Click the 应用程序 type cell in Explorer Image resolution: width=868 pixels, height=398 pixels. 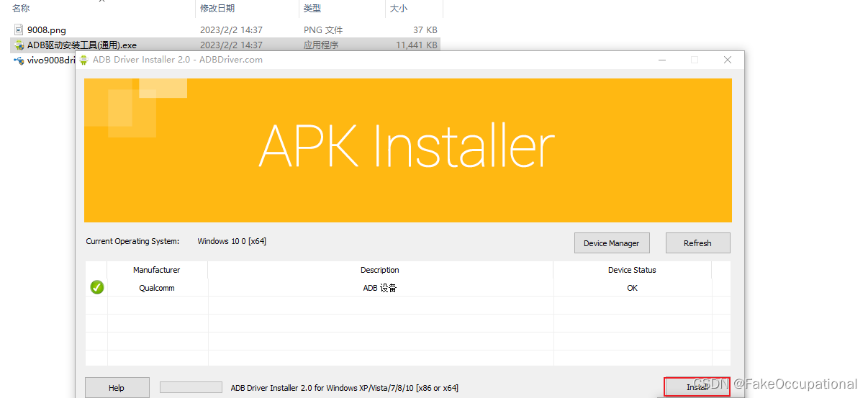coord(321,45)
